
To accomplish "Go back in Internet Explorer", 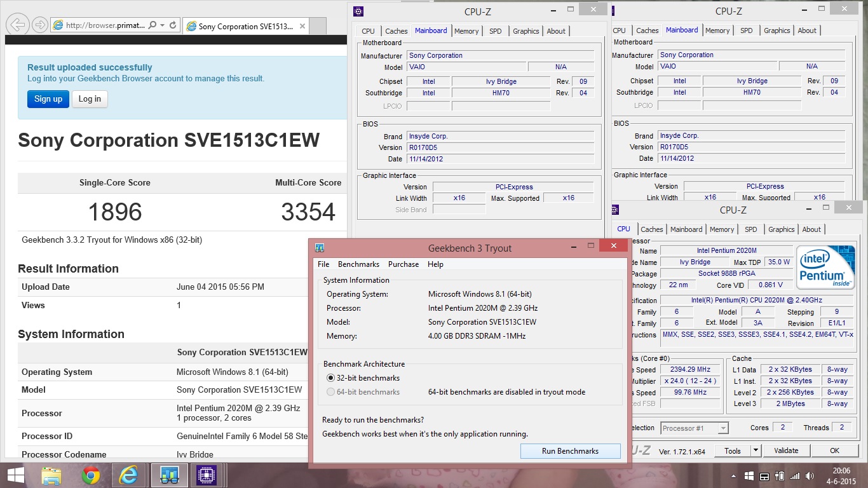I will [18, 25].
